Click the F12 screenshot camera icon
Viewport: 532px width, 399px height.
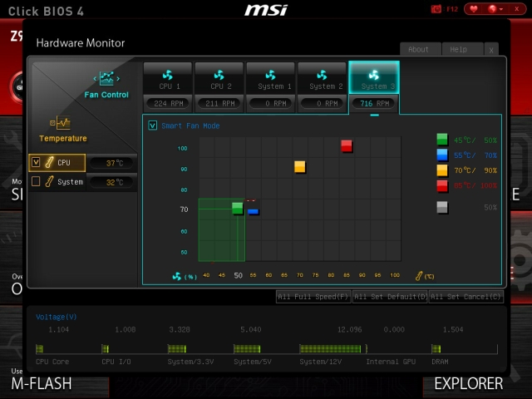(x=436, y=9)
